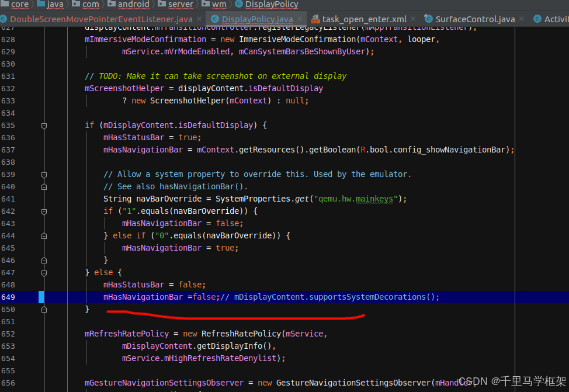
Task: Click 'ScreenshotHelper' constructor on line 633
Action: [x=188, y=100]
